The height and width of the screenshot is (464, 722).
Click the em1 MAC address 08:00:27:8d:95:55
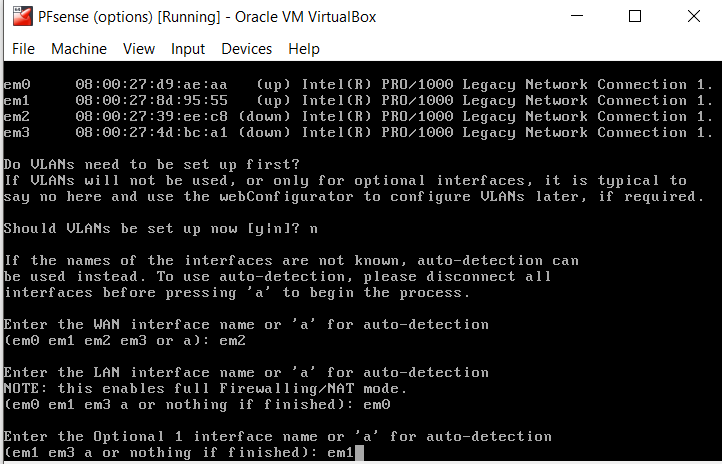[151, 100]
